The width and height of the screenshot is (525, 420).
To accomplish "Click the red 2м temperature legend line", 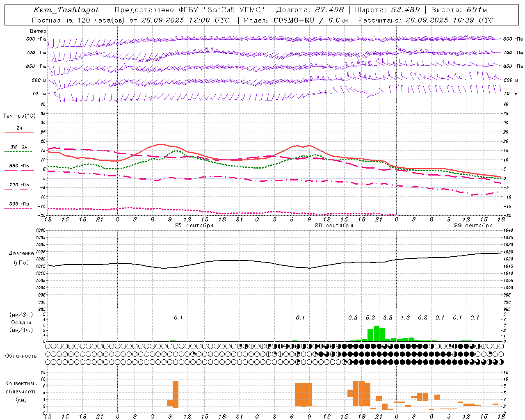I will [19, 133].
